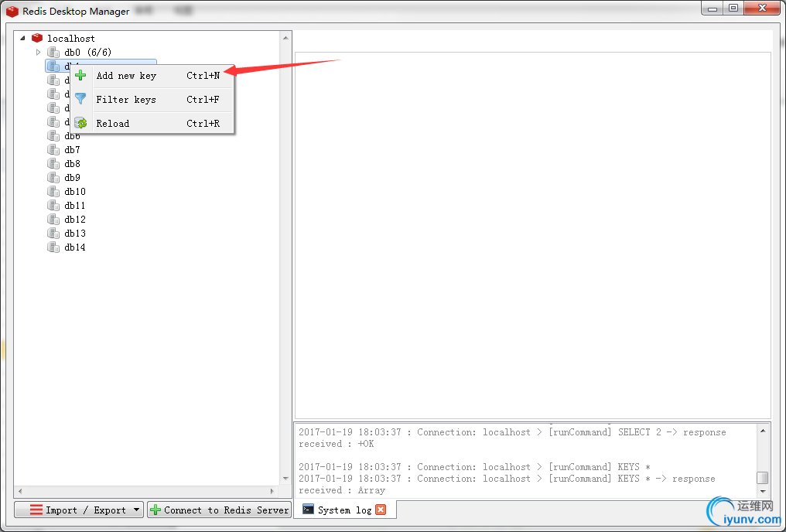Click the db9 database icon
This screenshot has height=532, width=786.
[53, 177]
